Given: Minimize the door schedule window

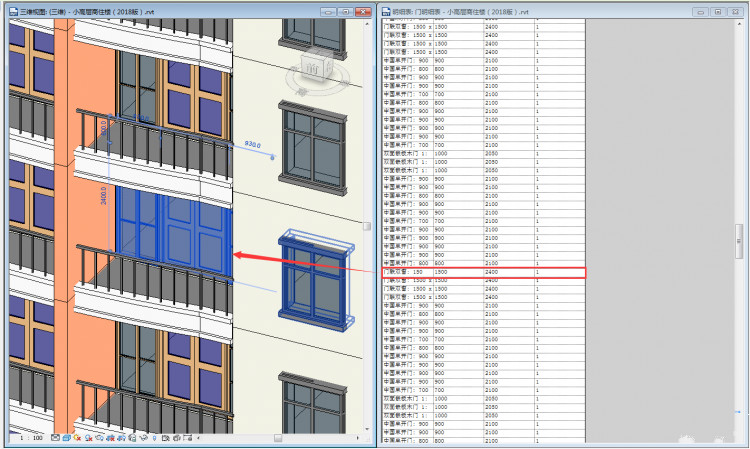Looking at the screenshot, I should tap(701, 11).
